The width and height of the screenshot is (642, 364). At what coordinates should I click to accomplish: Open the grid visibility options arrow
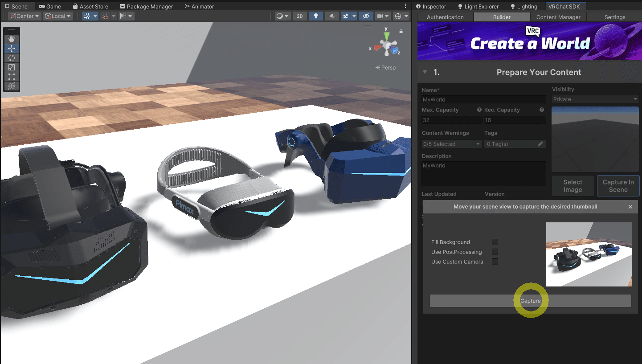click(x=95, y=16)
